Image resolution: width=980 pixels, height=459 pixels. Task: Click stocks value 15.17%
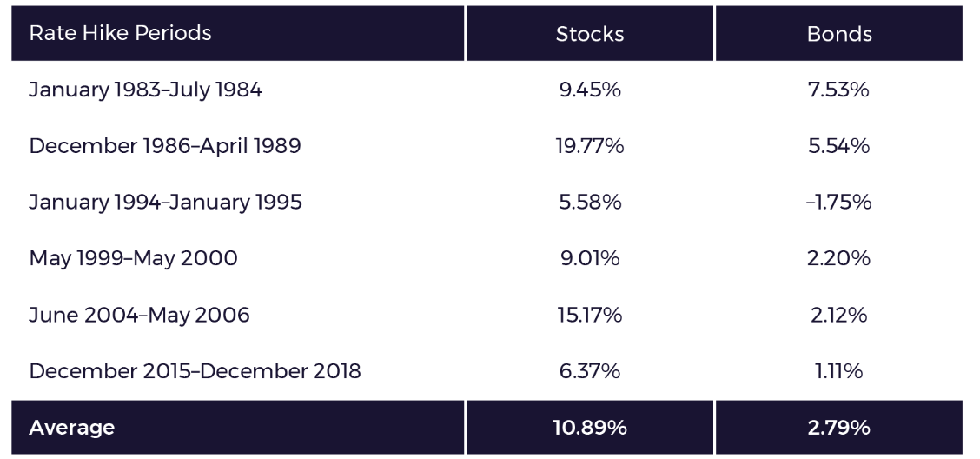(589, 316)
